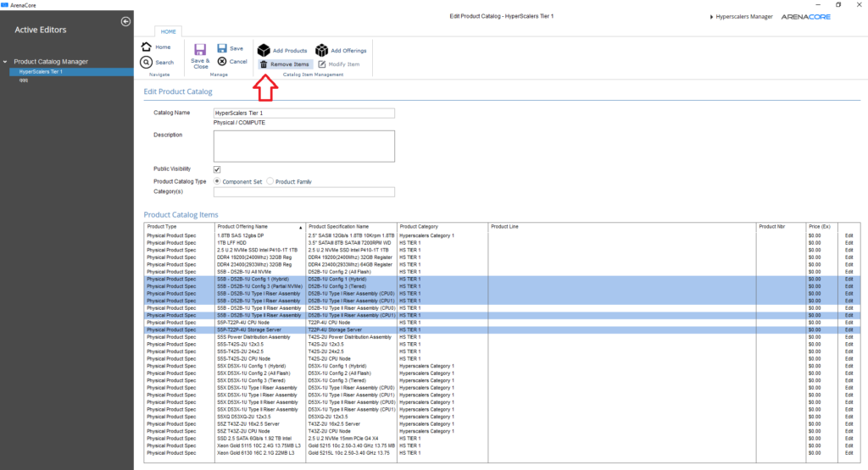Click Catalog Name input field
Viewport: 868px width, 470px height.
coord(304,113)
